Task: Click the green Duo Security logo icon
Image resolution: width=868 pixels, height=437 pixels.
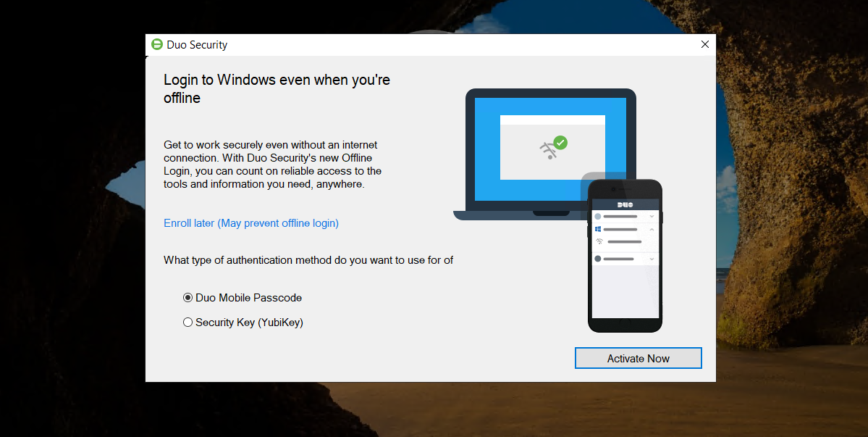Action: pos(156,44)
